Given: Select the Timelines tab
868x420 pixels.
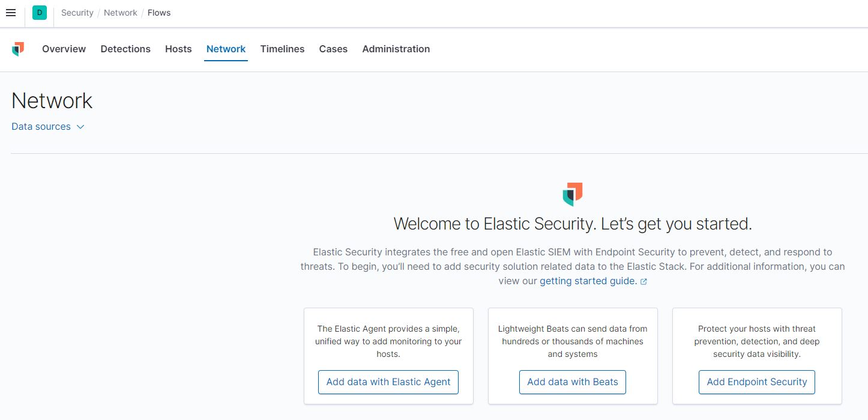Looking at the screenshot, I should pos(282,49).
